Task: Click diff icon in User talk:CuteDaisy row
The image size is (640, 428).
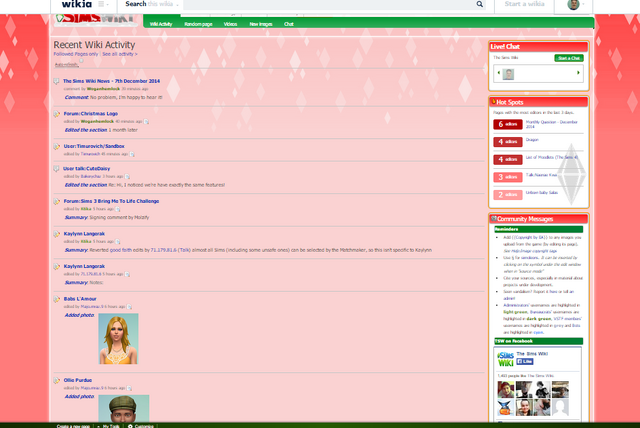Action: [127, 177]
